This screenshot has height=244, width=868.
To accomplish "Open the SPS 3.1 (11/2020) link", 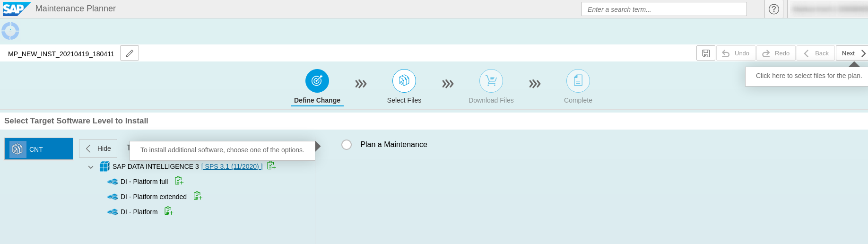I will coord(232,166).
